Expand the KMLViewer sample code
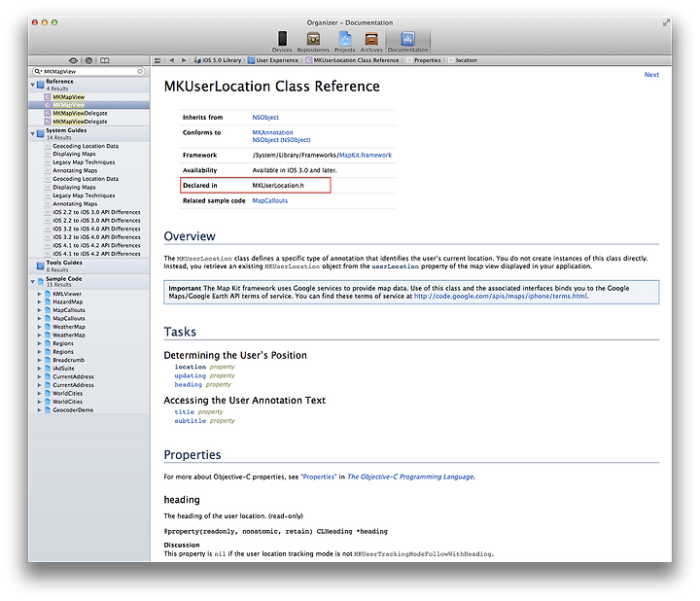The width and height of the screenshot is (700, 601). click(39, 294)
